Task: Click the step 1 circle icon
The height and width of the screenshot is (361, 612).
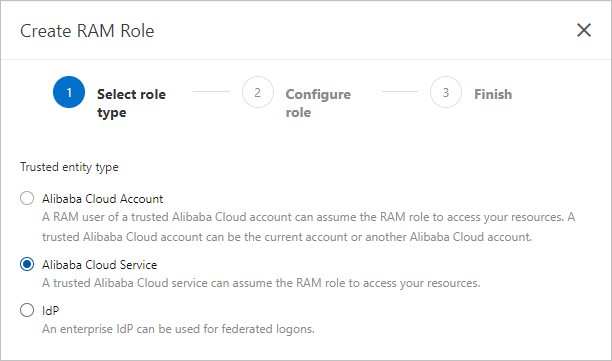Action: point(69,92)
